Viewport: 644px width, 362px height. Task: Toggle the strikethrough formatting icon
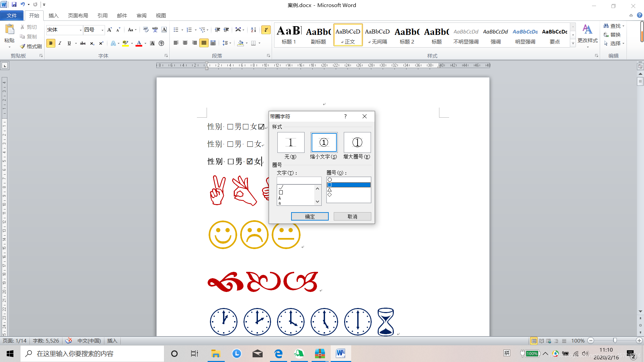point(83,43)
